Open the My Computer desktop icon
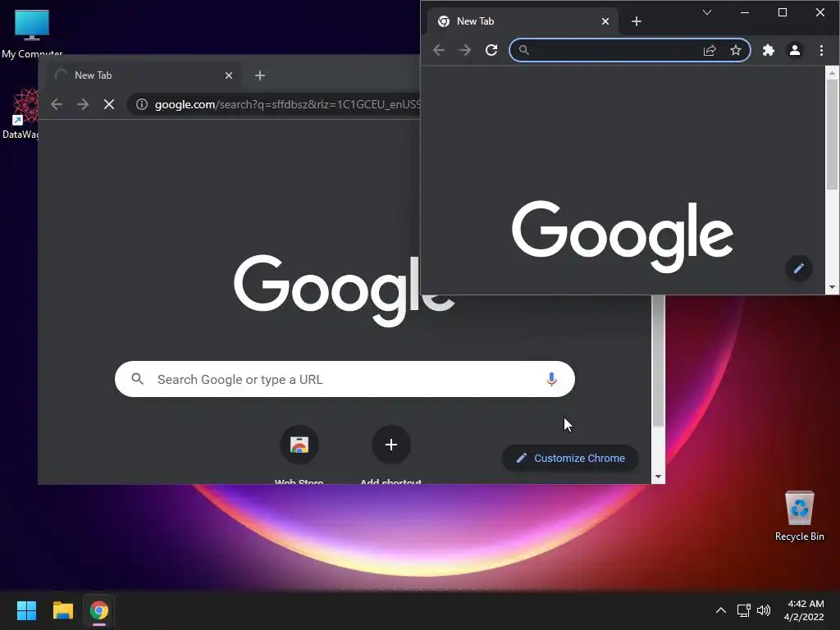This screenshot has width=840, height=630. tap(32, 33)
